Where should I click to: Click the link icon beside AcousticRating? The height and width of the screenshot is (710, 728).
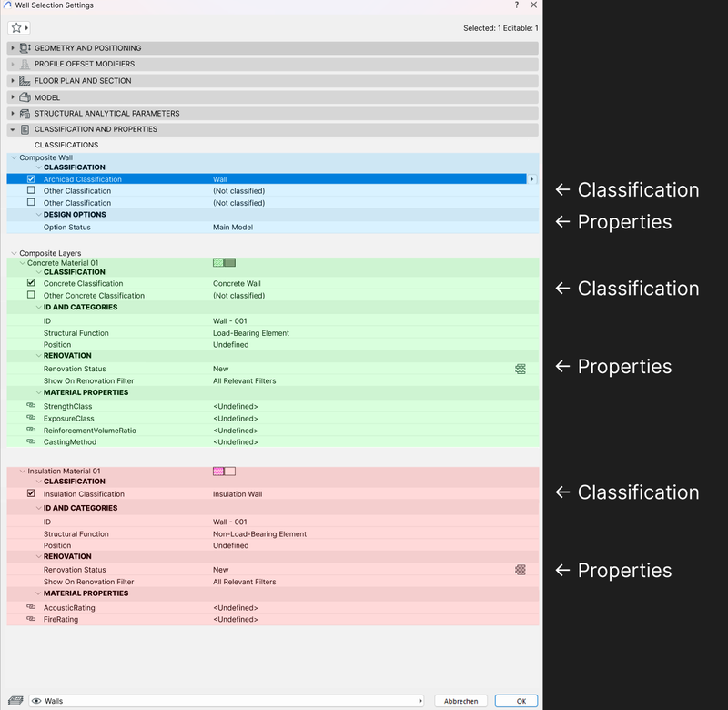pos(31,607)
